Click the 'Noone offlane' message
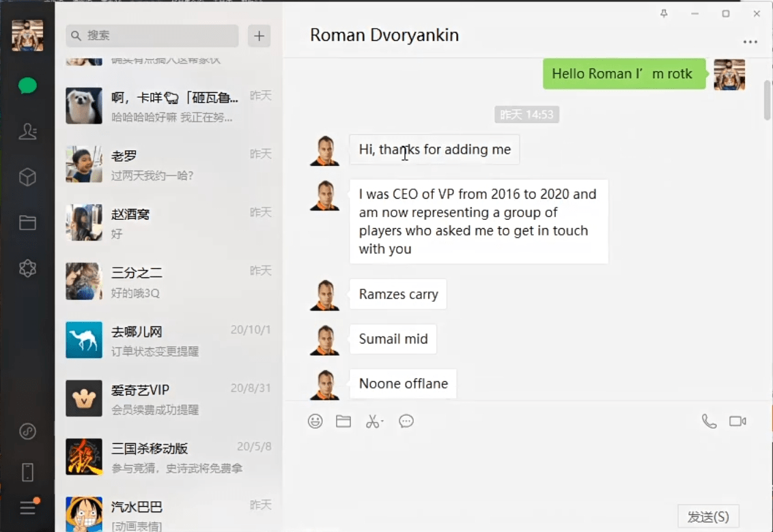Viewport: 773px width, 532px height. point(403,384)
